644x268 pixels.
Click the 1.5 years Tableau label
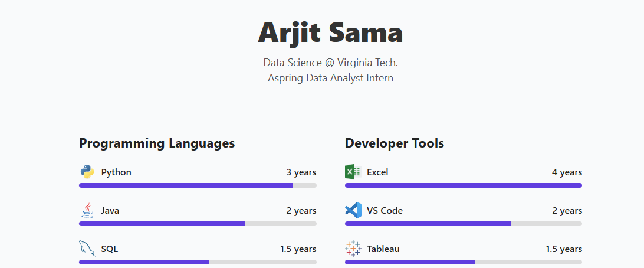564,249
